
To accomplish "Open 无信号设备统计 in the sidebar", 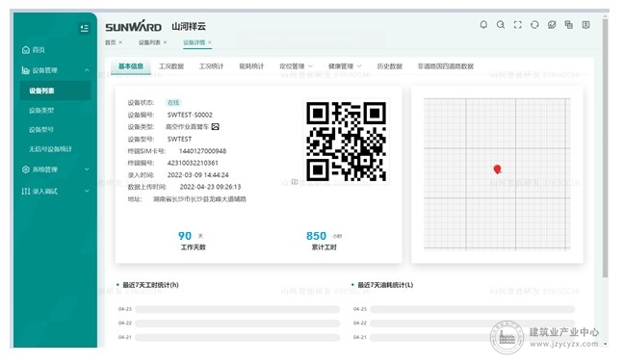I will 50,149.
